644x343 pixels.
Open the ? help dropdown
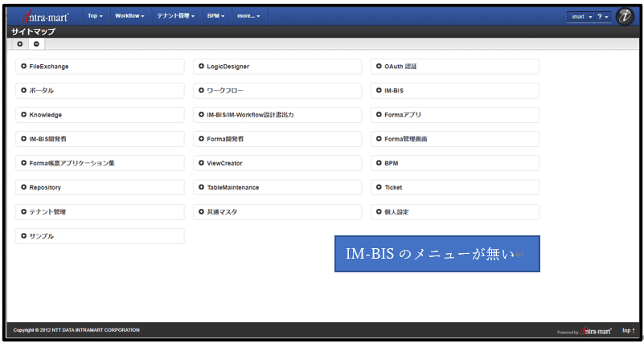click(x=602, y=17)
